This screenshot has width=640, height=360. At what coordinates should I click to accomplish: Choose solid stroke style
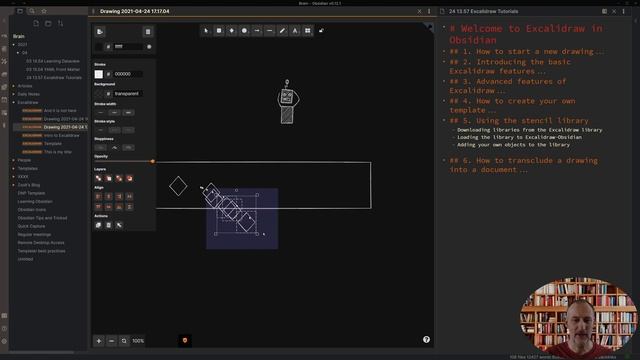point(100,130)
